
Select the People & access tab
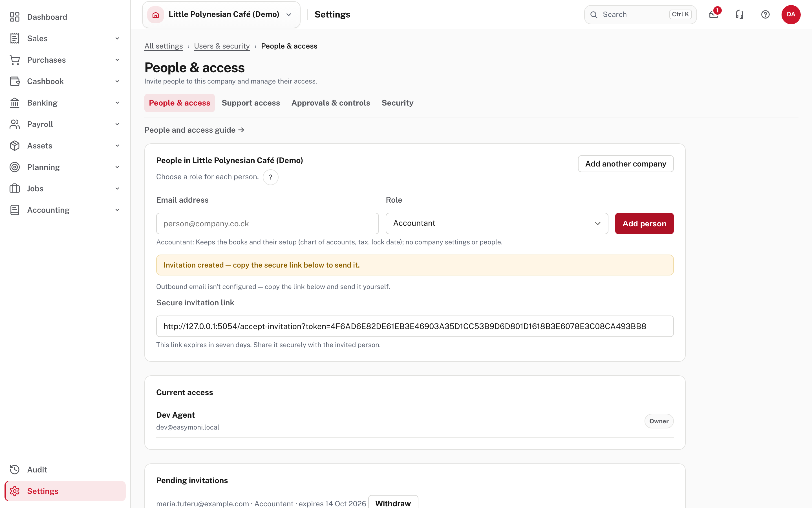click(x=180, y=103)
